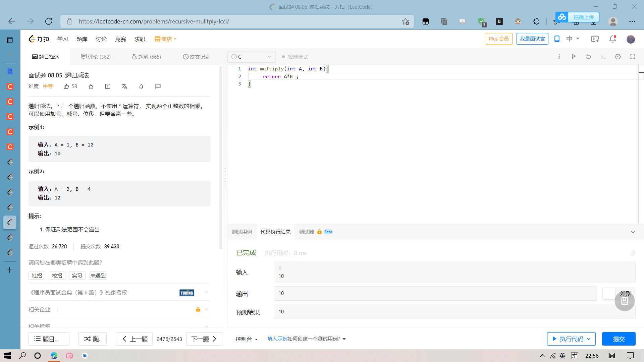Switch to 测试用例 tab
This screenshot has width=644, height=362.
(242, 232)
